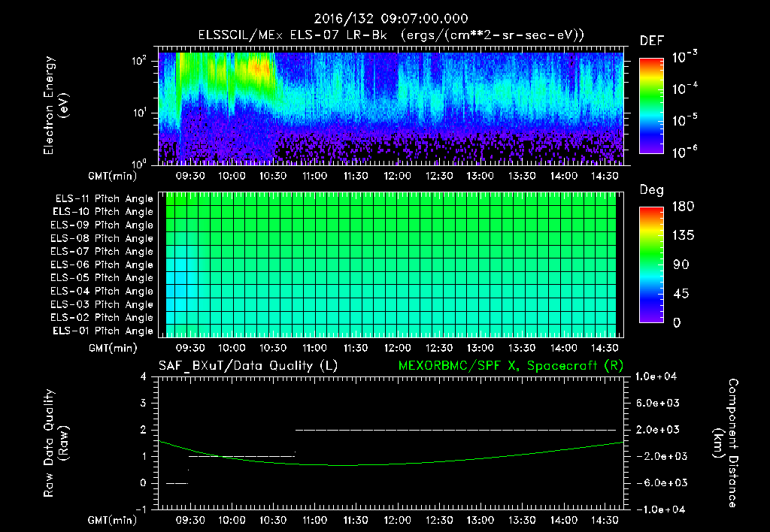Viewport: 770px width, 532px height.
Task: Click the Electron Energy (eV) axis label
Action: point(56,105)
